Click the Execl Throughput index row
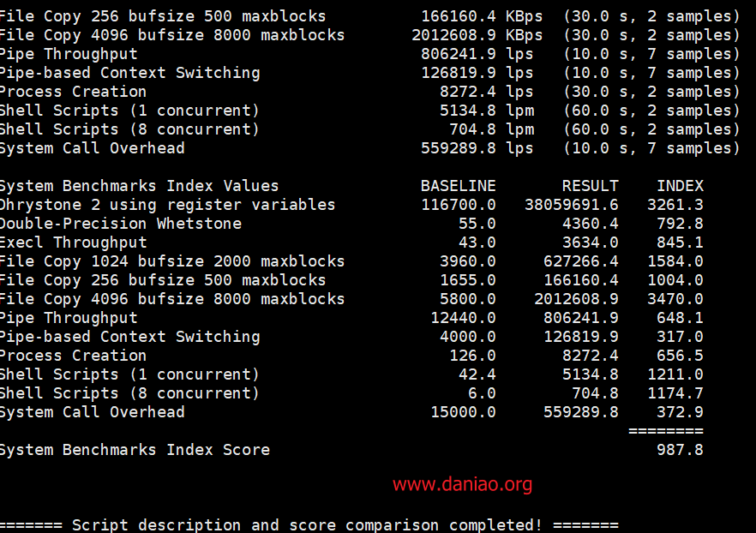 coord(351,243)
